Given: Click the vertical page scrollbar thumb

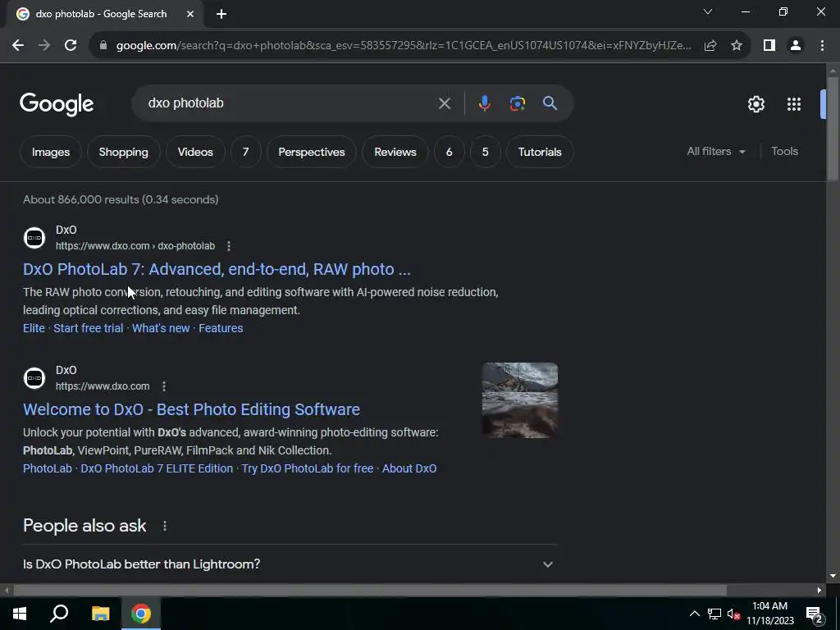Looking at the screenshot, I should tap(833, 129).
